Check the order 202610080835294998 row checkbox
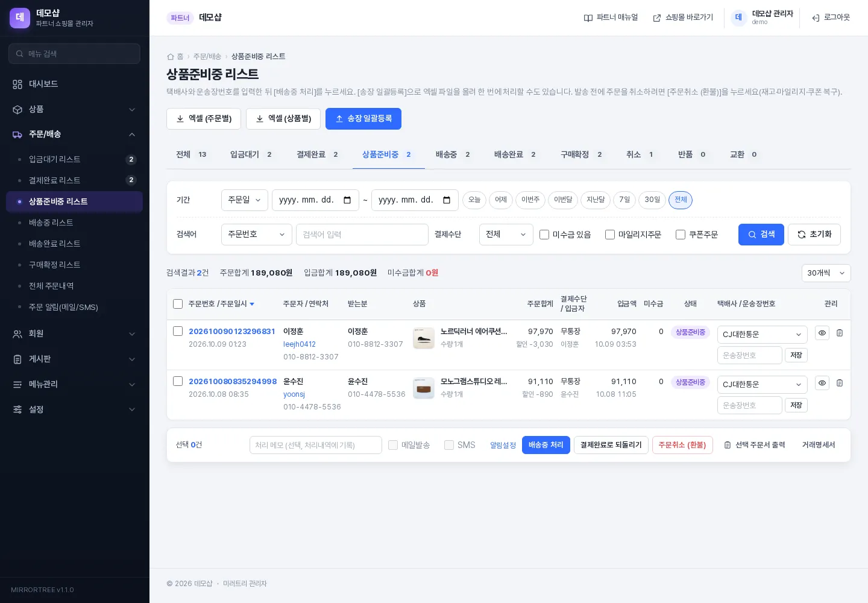This screenshot has height=603, width=868. tap(178, 381)
